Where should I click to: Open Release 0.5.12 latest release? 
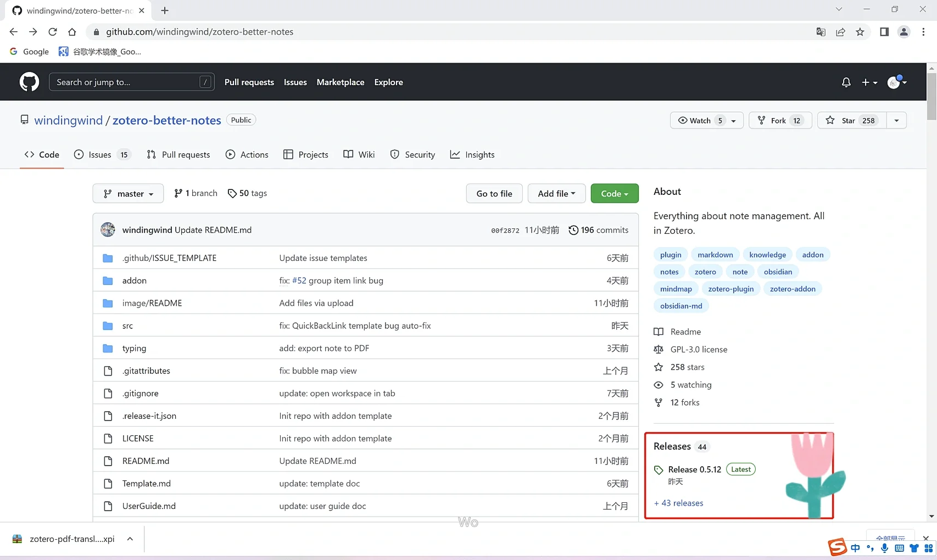coord(694,469)
